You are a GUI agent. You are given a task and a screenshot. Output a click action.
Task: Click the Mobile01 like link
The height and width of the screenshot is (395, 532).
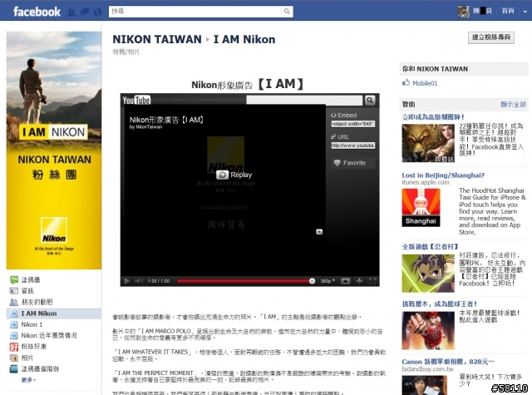coord(425,83)
